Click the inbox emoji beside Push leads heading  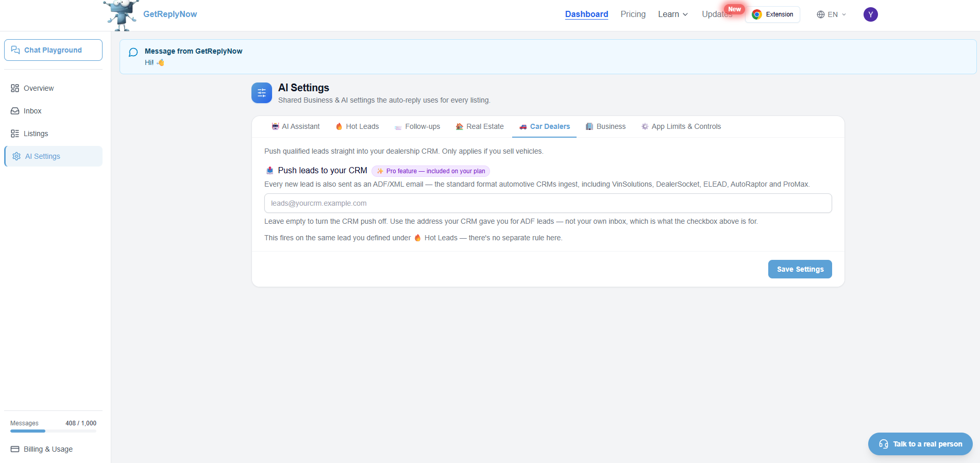click(x=269, y=170)
